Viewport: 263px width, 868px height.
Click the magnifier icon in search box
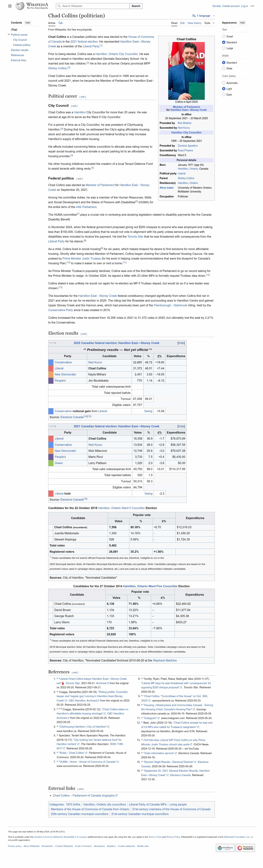[x=59, y=6]
